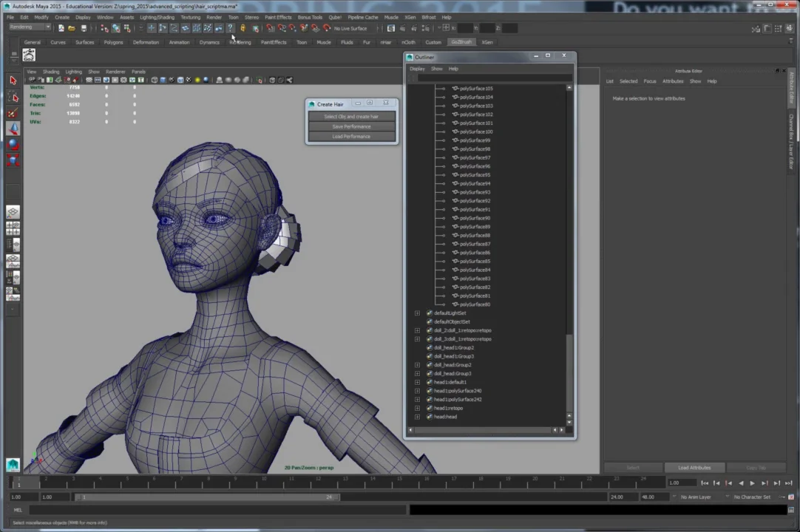The width and height of the screenshot is (800, 532).
Task: Choose the Paint Selection tool
Action: pos(13,113)
